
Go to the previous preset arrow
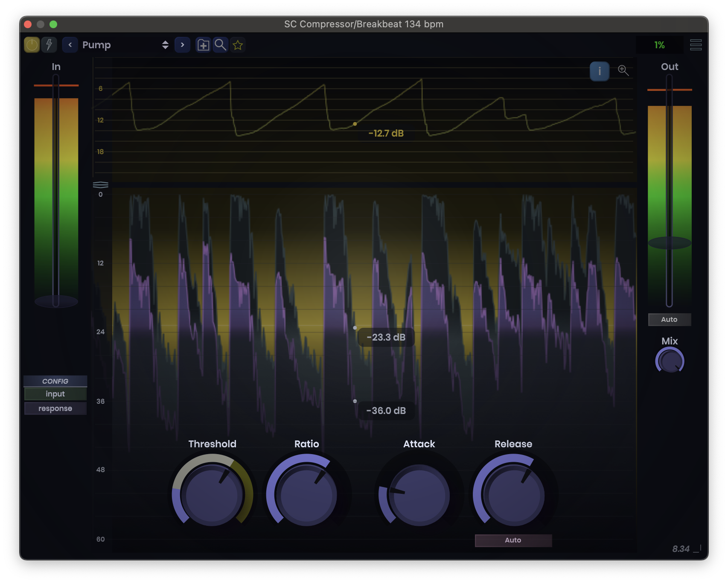[x=70, y=45]
